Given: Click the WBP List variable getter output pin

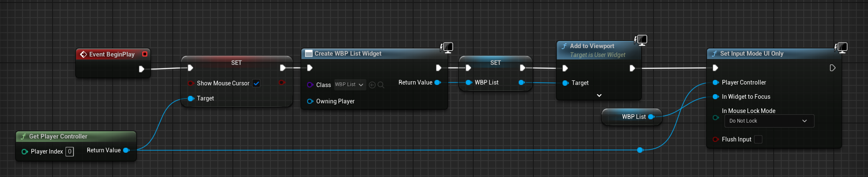Looking at the screenshot, I should (x=651, y=117).
